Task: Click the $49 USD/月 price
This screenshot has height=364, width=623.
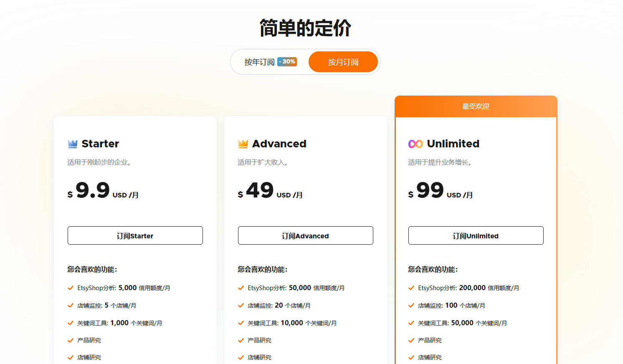Action: pyautogui.click(x=270, y=190)
